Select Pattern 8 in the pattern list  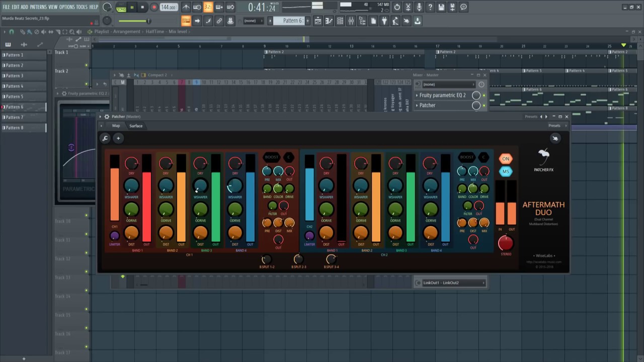tap(24, 128)
